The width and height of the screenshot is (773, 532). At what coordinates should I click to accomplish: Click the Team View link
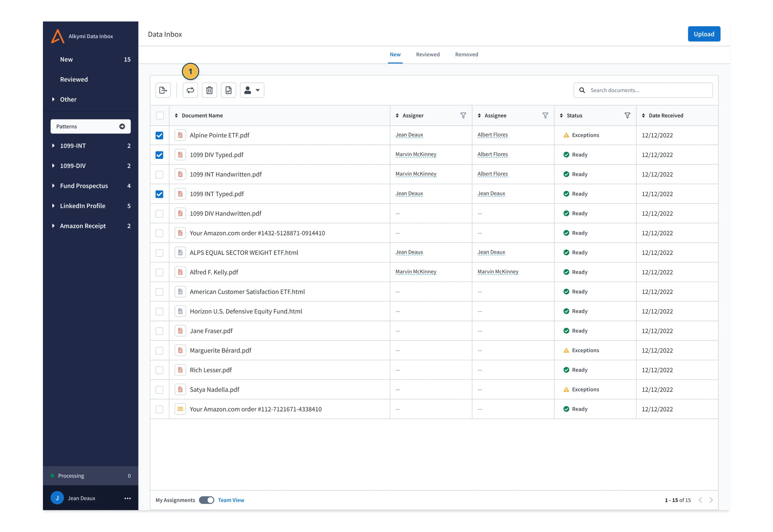click(231, 500)
